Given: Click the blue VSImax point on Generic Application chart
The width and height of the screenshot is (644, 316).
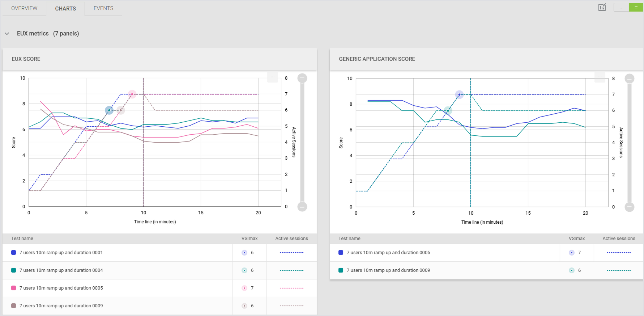Looking at the screenshot, I should pyautogui.click(x=459, y=95).
